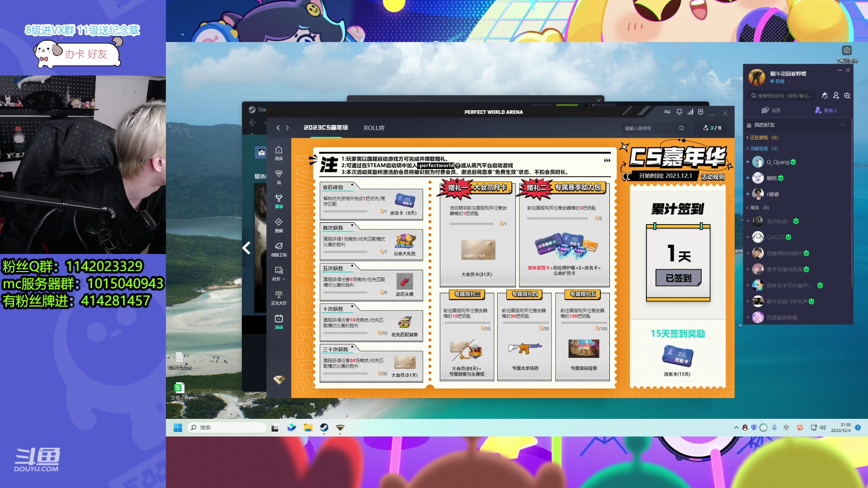Image resolution: width=868 pixels, height=488 pixels.
Task: Open the 创意工坊 workshop icon
Action: 279,249
